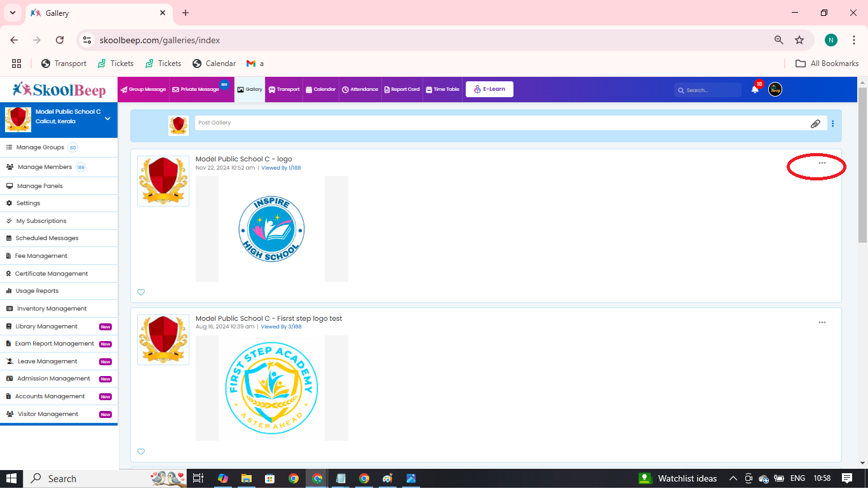Screen dimensions: 868x498
Task: Open the Group Message tab
Action: 144,90
